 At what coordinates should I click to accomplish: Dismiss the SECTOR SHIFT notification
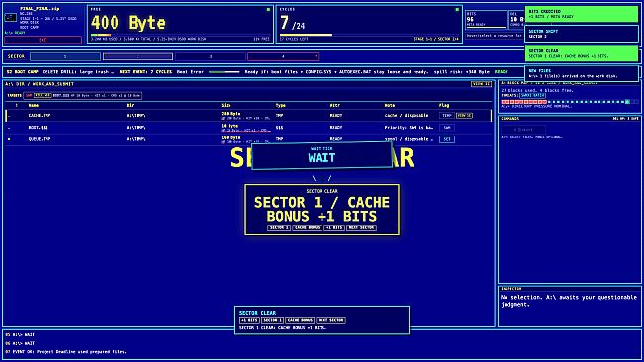pyautogui.click(x=582, y=34)
